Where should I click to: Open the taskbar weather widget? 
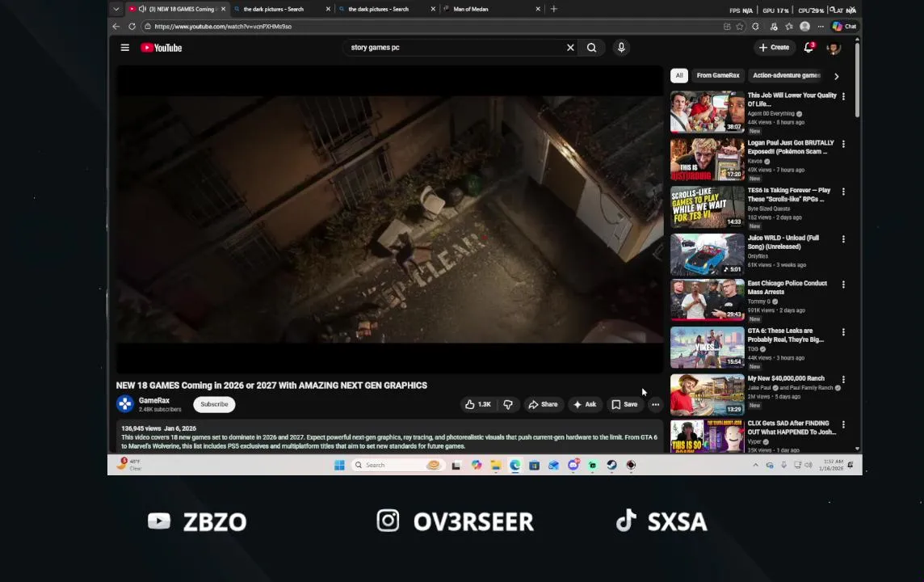pyautogui.click(x=130, y=465)
